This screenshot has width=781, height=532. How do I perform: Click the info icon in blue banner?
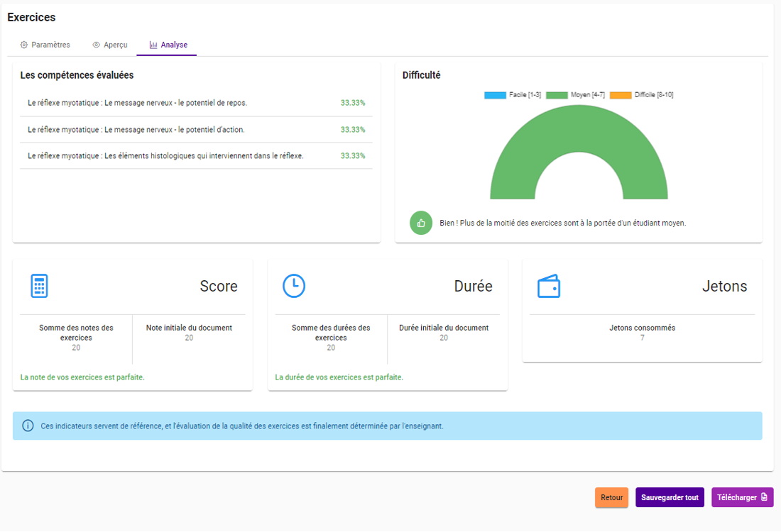pos(28,426)
